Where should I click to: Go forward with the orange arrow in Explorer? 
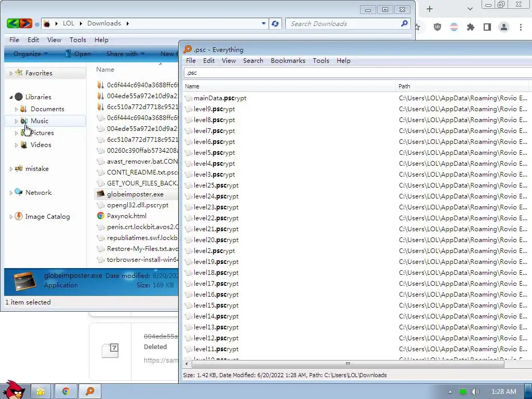[26, 23]
